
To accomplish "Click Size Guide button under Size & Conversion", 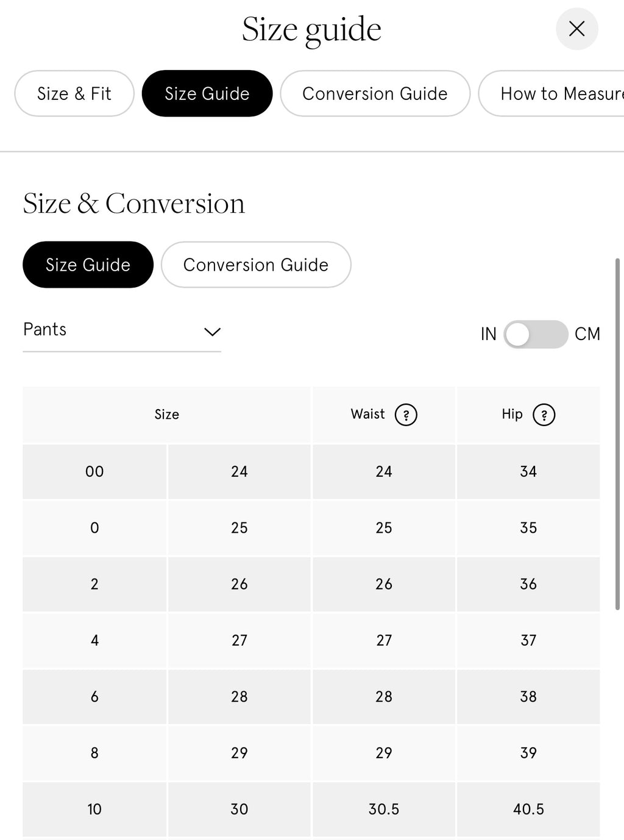I will (88, 265).
